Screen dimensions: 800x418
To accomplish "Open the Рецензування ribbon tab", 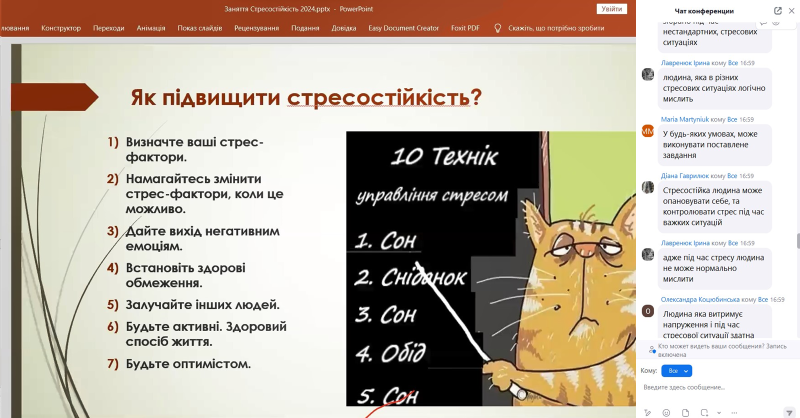I will point(257,28).
